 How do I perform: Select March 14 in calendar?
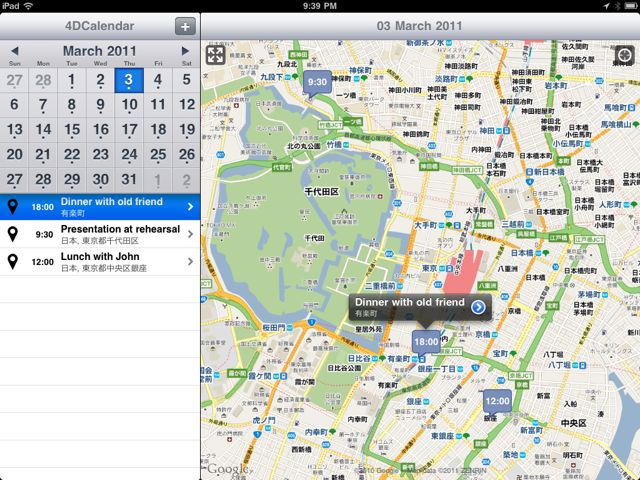(43, 130)
